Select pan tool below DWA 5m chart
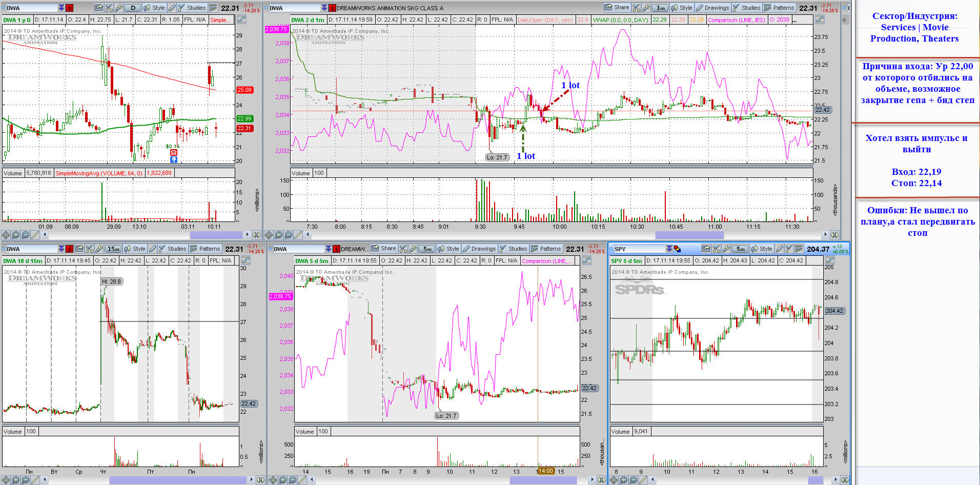 (273, 480)
